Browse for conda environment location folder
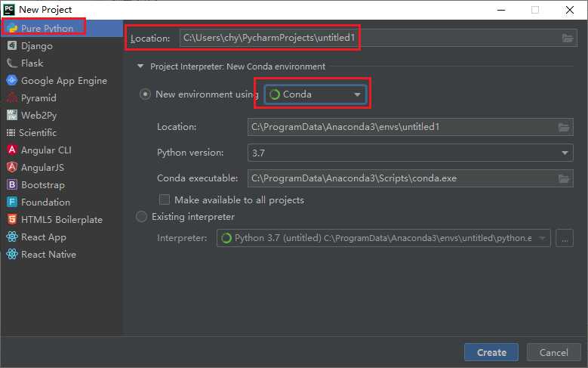588x368 pixels. (564, 127)
